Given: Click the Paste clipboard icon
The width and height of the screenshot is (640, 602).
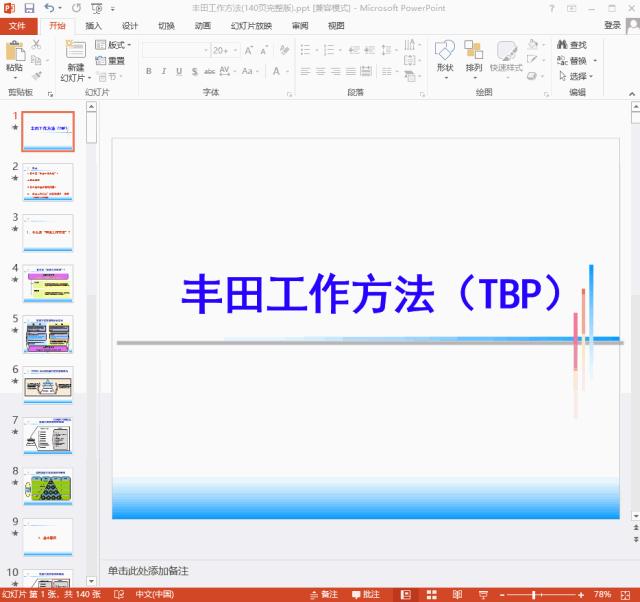Looking at the screenshot, I should (15, 52).
